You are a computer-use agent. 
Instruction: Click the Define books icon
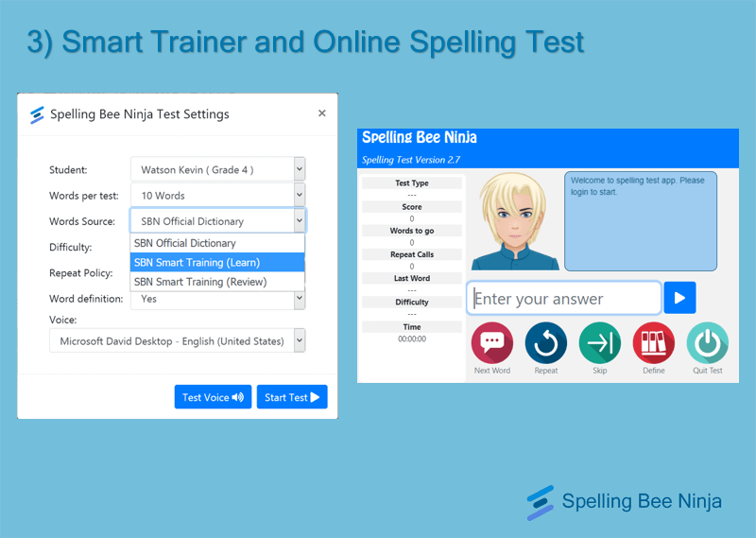pos(653,343)
